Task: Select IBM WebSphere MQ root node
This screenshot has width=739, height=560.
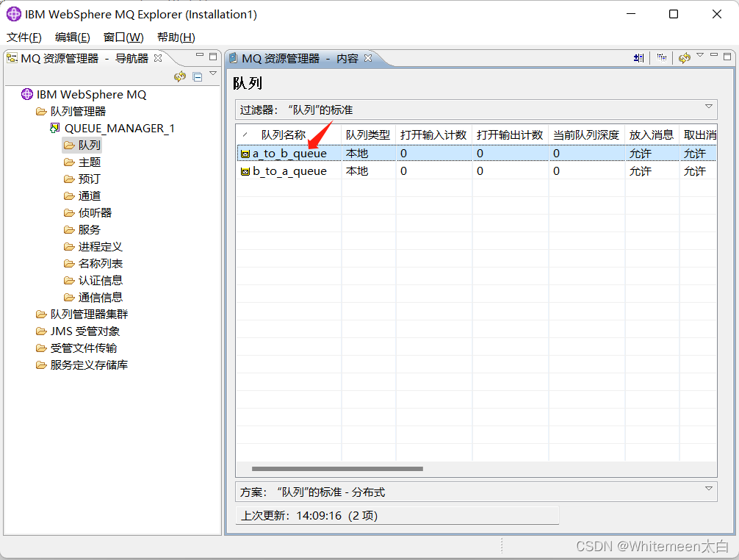Action: click(91, 95)
